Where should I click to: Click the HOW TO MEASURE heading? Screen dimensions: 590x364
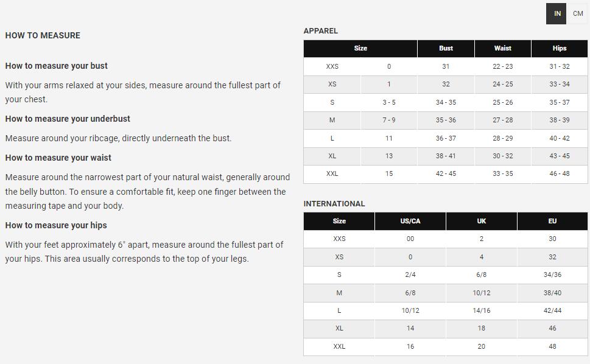pyautogui.click(x=43, y=35)
